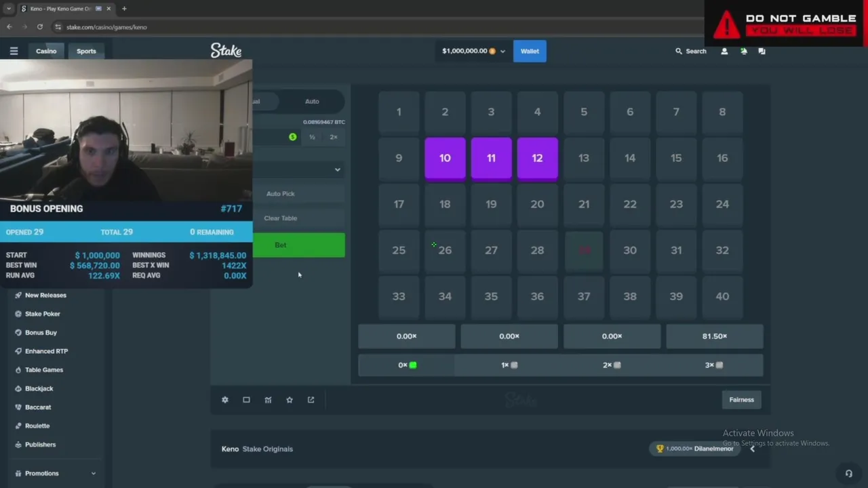This screenshot has height=488, width=868.
Task: Click the Stake Originals link
Action: point(267,449)
